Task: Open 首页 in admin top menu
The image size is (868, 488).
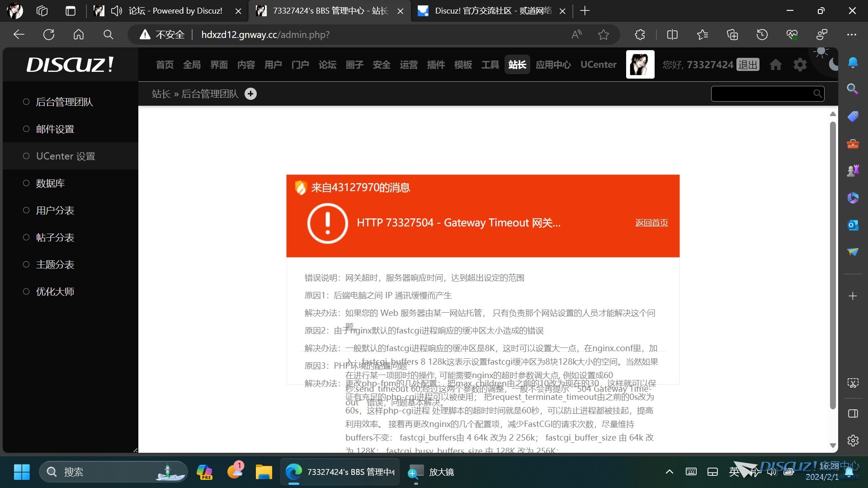Action: click(x=165, y=65)
